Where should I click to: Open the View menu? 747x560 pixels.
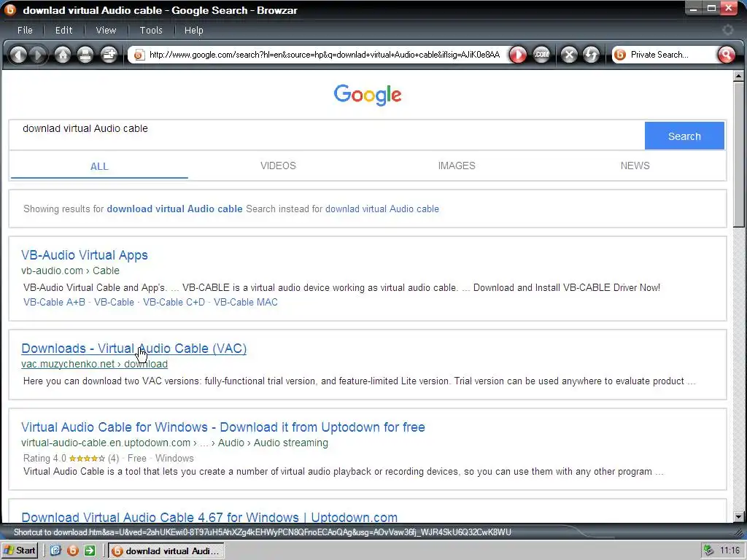[106, 30]
